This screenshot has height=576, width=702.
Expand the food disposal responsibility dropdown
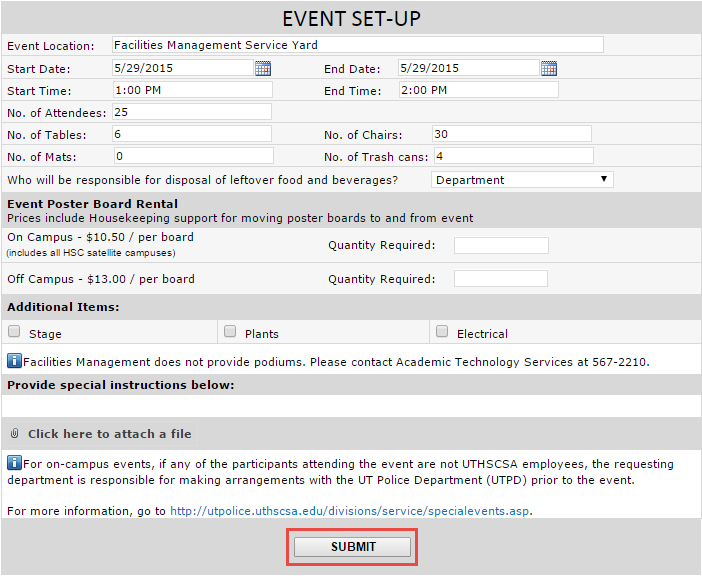(x=522, y=180)
